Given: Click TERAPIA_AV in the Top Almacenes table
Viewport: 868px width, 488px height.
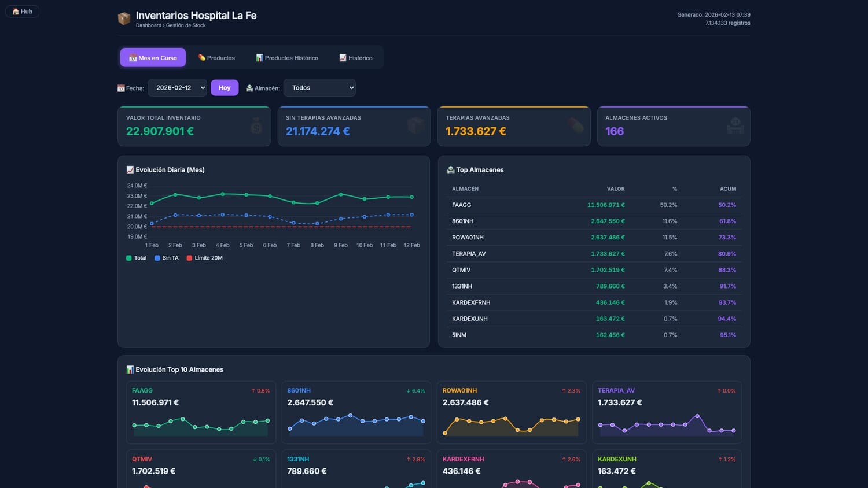Looking at the screenshot, I should click(x=469, y=254).
